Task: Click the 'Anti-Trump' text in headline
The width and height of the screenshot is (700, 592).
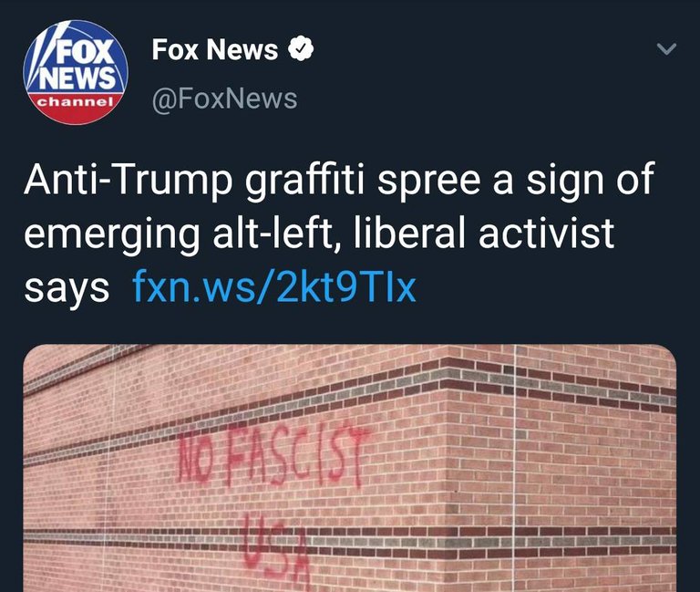Action: [x=129, y=181]
